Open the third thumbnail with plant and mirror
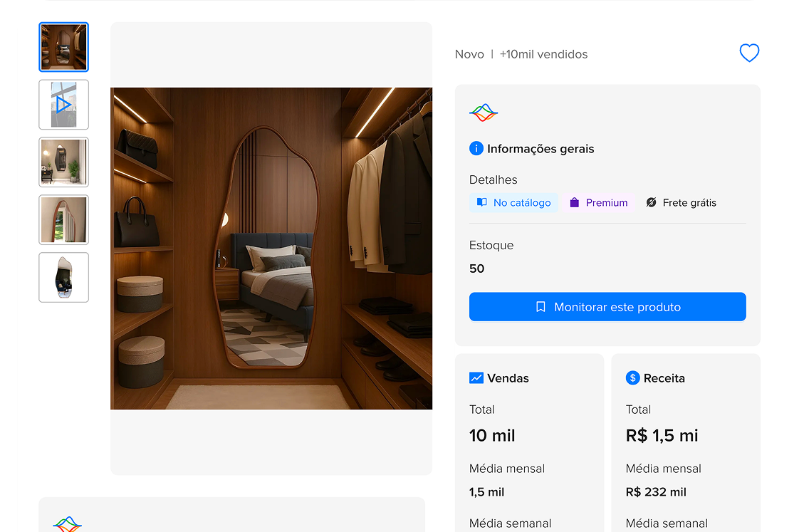 (64, 162)
